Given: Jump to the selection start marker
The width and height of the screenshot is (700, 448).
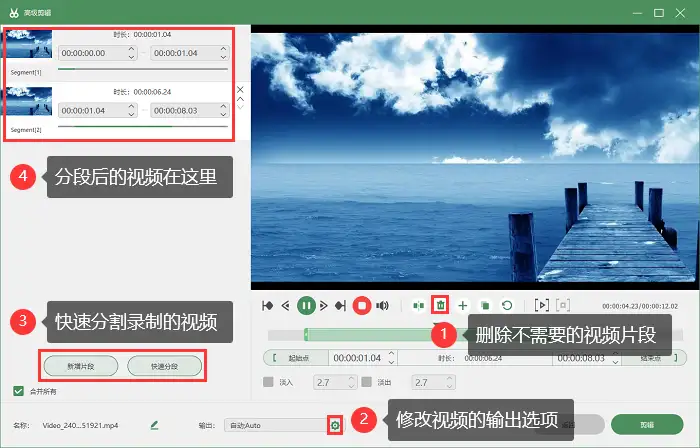Looking at the screenshot, I should [x=267, y=306].
